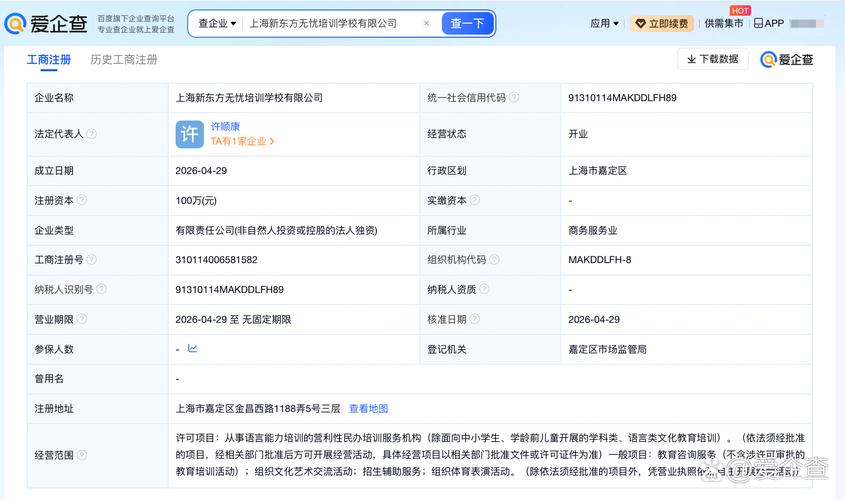Select the 成立日期 value 2026-04-29
The image size is (845, 500).
click(201, 171)
